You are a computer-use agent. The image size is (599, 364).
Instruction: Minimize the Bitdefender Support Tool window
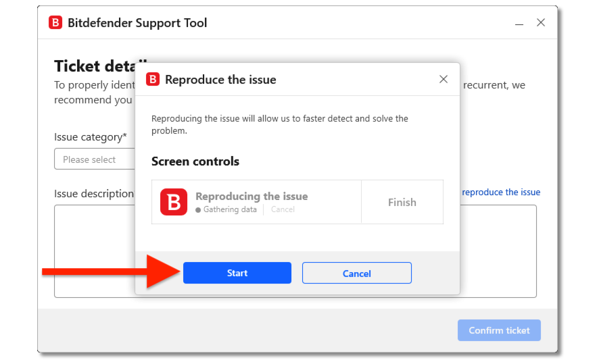[519, 23]
